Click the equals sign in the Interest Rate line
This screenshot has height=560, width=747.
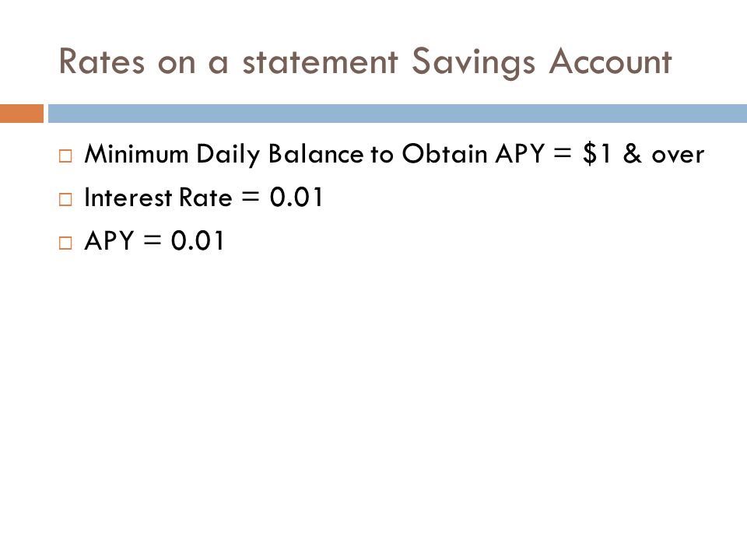tap(251, 197)
